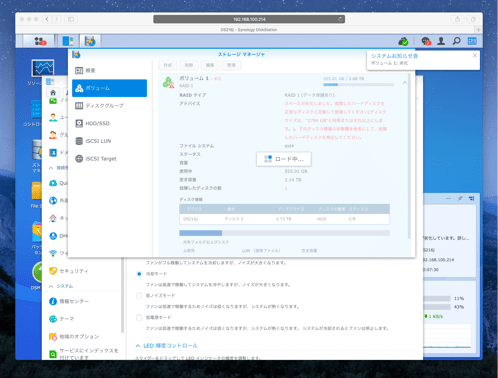
Task: Close the システムお知らせ notification popup
Action: point(475,55)
